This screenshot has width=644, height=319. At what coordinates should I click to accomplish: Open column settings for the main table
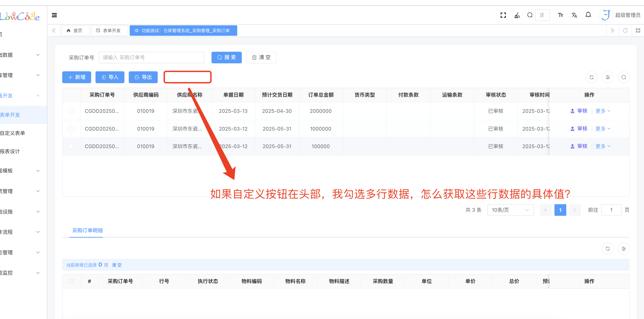(608, 77)
